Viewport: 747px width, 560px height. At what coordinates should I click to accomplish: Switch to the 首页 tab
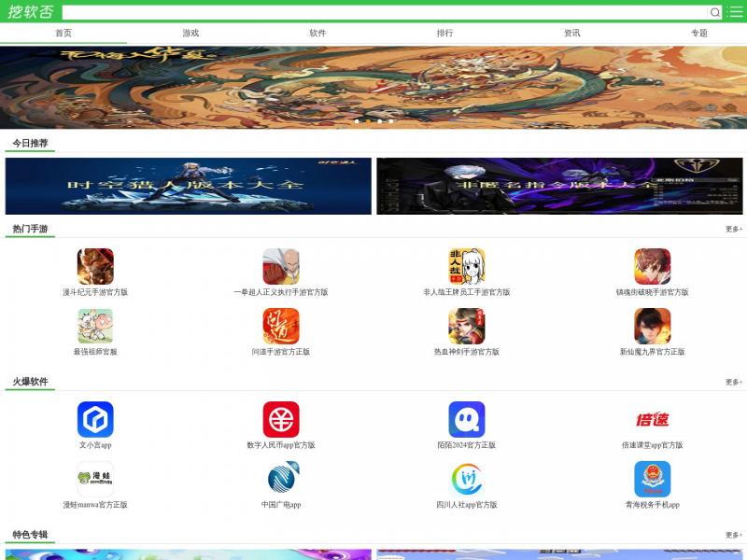(x=63, y=33)
